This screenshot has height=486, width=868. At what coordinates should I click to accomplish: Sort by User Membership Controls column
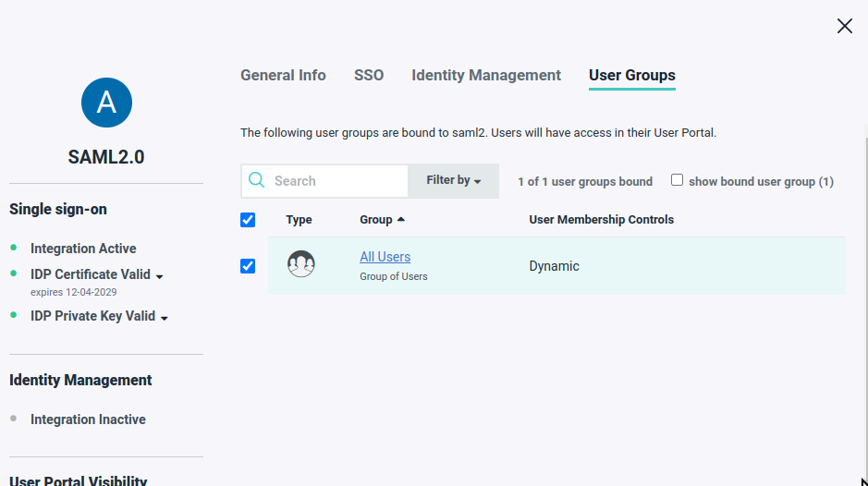pos(601,220)
